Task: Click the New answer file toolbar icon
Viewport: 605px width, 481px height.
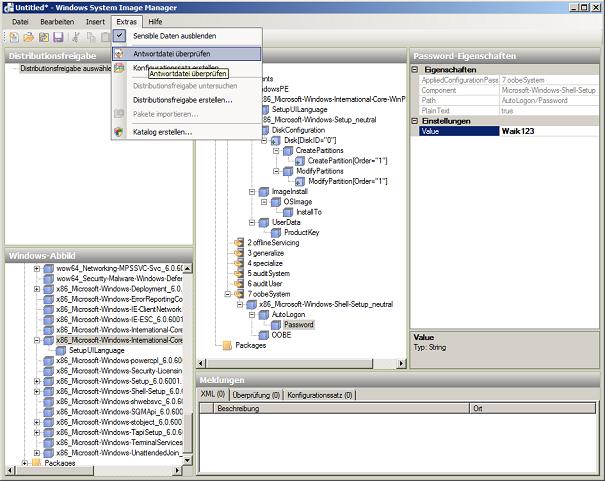Action: (x=14, y=37)
